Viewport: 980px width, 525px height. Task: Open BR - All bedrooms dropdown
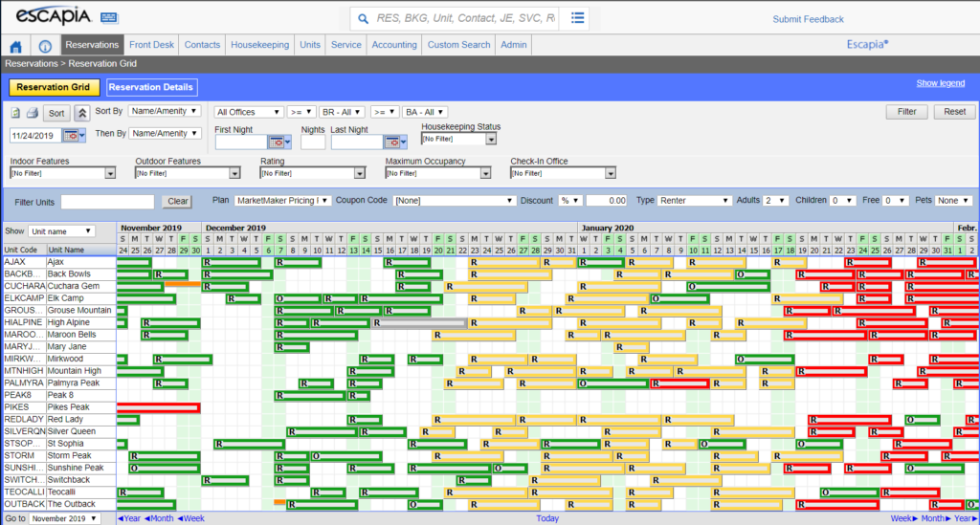tap(342, 112)
